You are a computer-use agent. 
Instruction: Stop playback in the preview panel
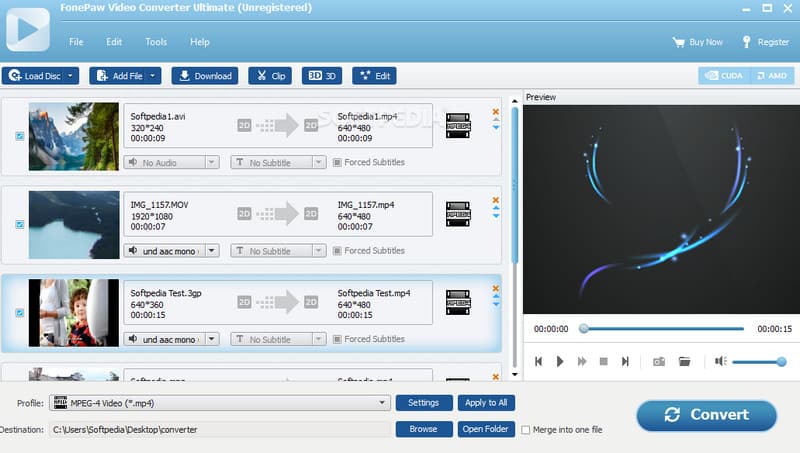603,361
